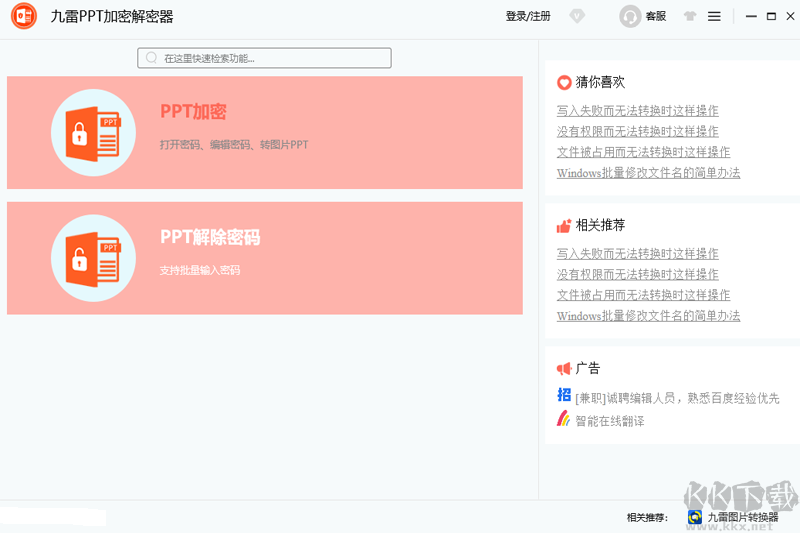
Task: Click the skin shirt icon
Action: pyautogui.click(x=690, y=16)
